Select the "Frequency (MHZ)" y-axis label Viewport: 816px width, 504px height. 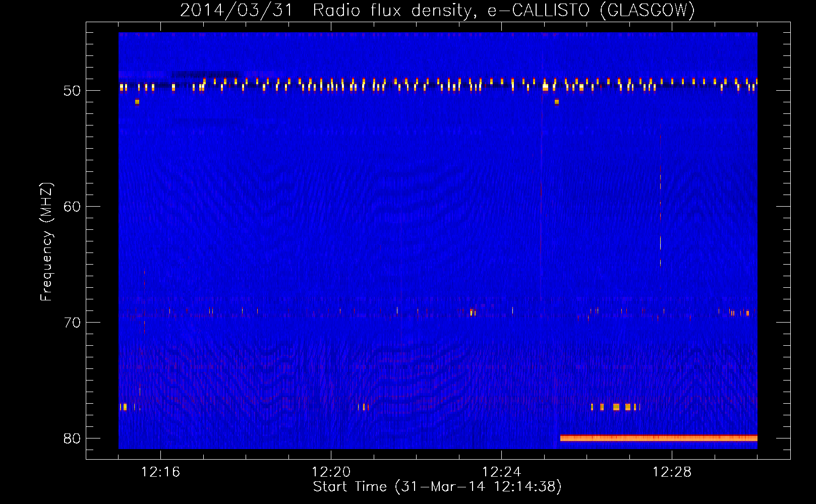pyautogui.click(x=46, y=242)
